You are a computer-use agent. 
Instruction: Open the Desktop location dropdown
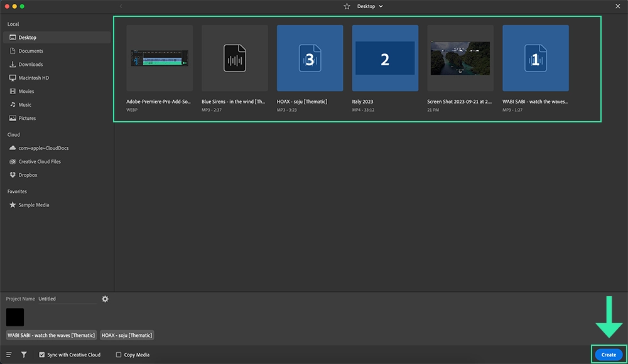click(369, 6)
